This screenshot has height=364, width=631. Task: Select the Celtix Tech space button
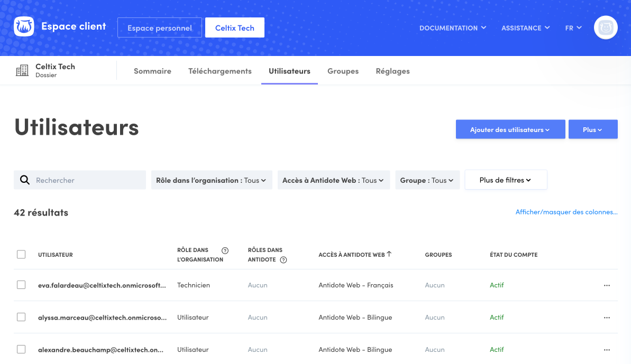235,27
